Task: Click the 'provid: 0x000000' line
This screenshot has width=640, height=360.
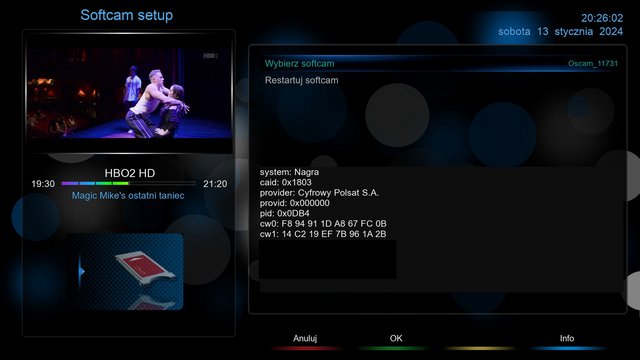Action: [295, 203]
